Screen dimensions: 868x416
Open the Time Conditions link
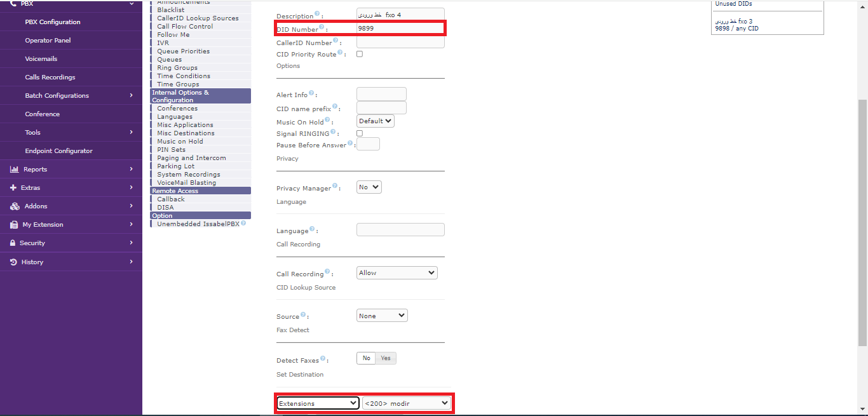coord(184,76)
